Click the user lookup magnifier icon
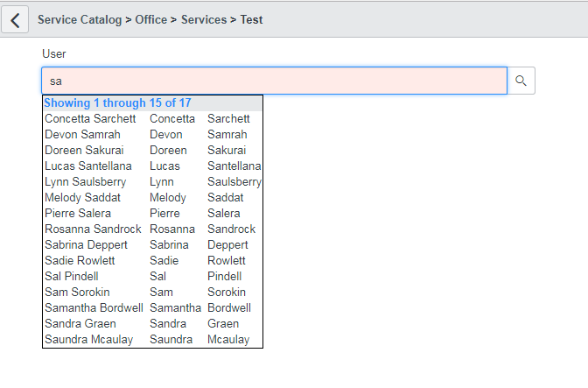This screenshot has height=388, width=588. click(521, 81)
